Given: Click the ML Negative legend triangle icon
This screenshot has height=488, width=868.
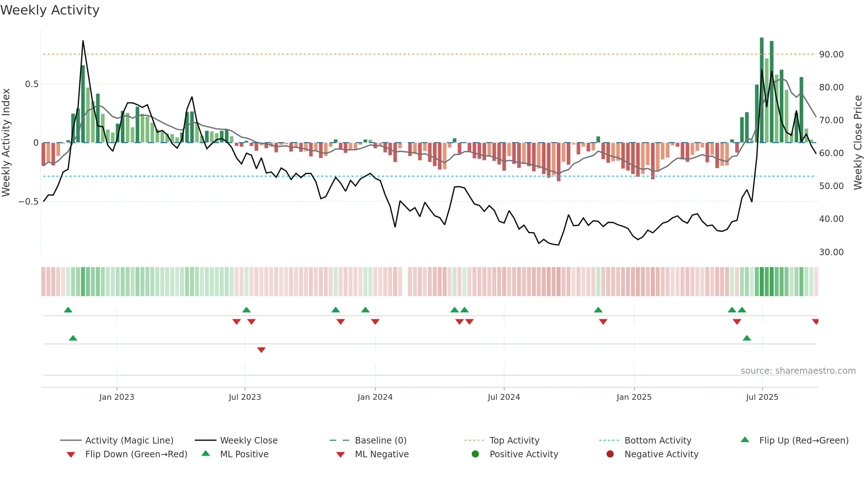Looking at the screenshot, I should 340,455.
